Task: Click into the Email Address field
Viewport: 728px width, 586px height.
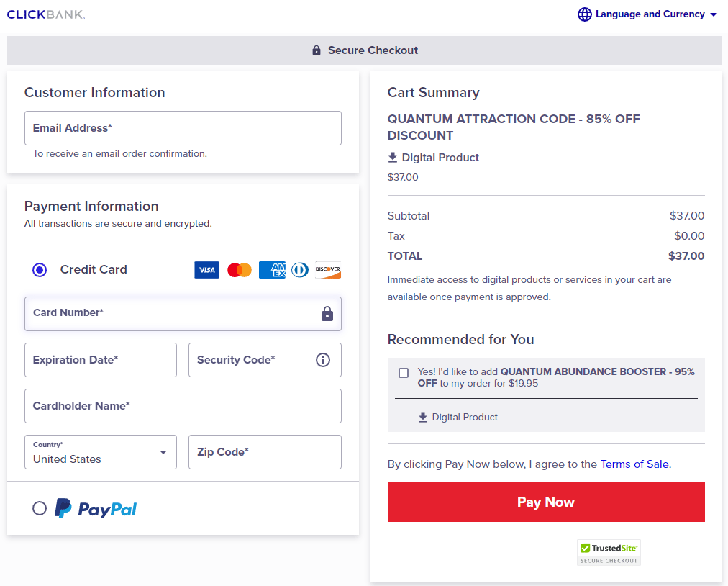Action: coord(183,128)
